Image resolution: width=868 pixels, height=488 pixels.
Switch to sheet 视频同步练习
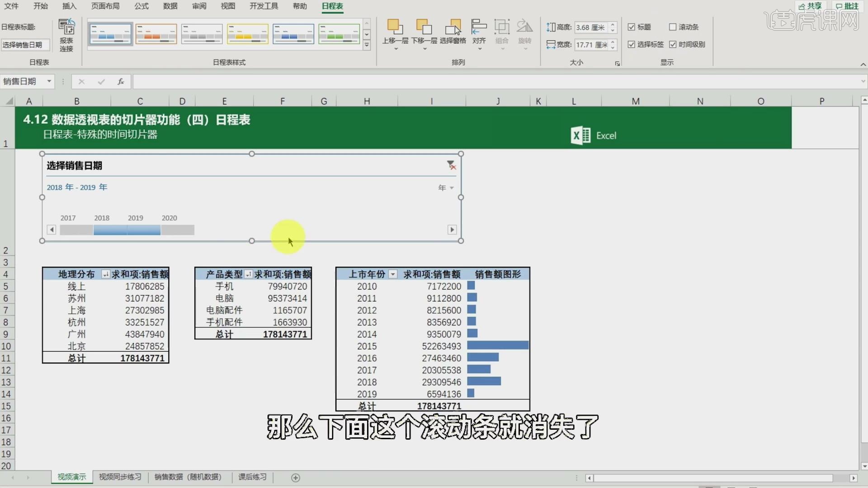120,477
